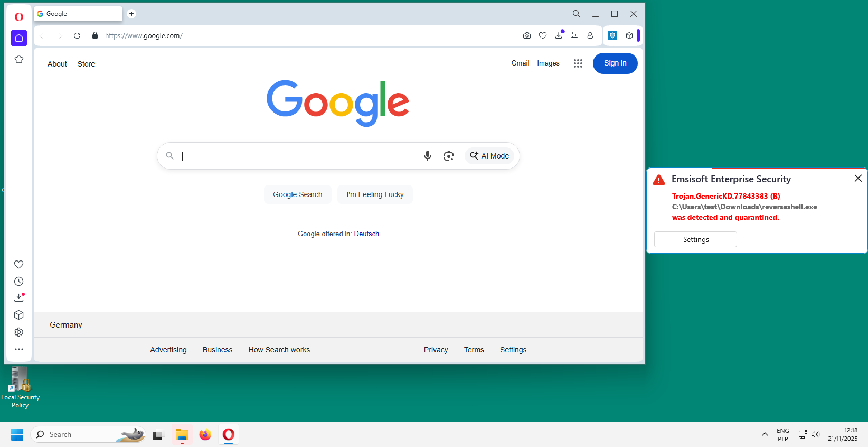Image resolution: width=868 pixels, height=447 pixels.
Task: Click the Opera snapshot camera icon
Action: [x=526, y=35]
